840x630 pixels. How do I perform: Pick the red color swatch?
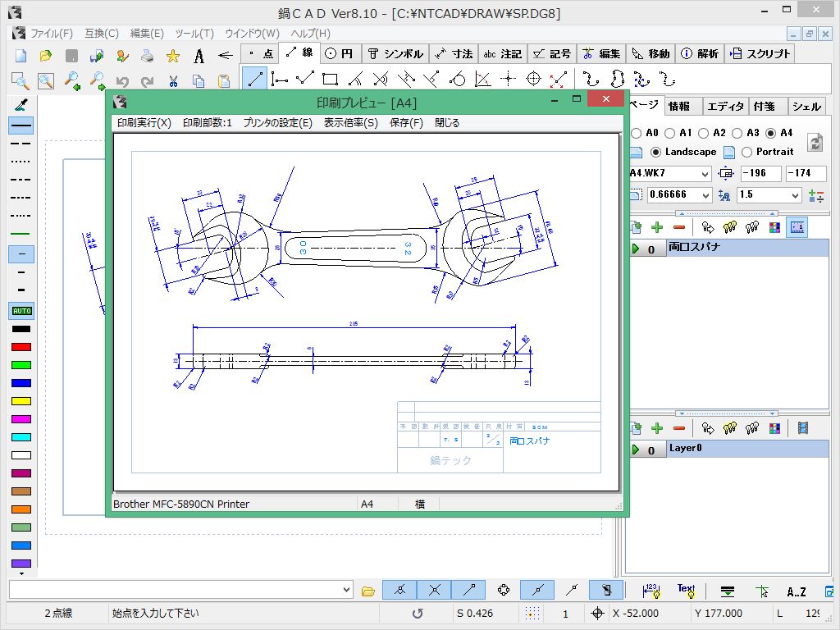[21, 347]
